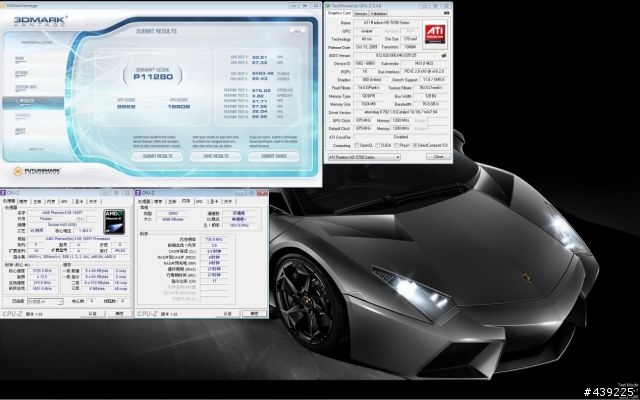640x400 pixels.
Task: Toggle the OpenCL checkbox in GPU-Z
Action: pos(357,145)
